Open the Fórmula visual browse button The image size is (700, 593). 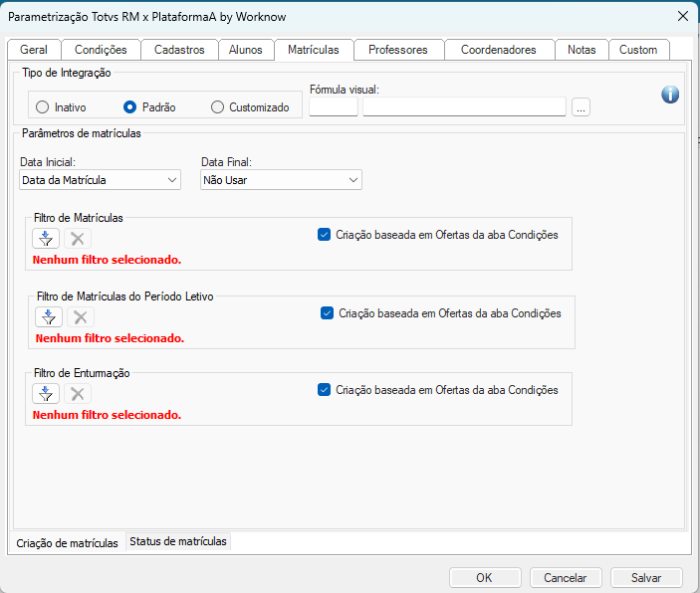click(581, 107)
